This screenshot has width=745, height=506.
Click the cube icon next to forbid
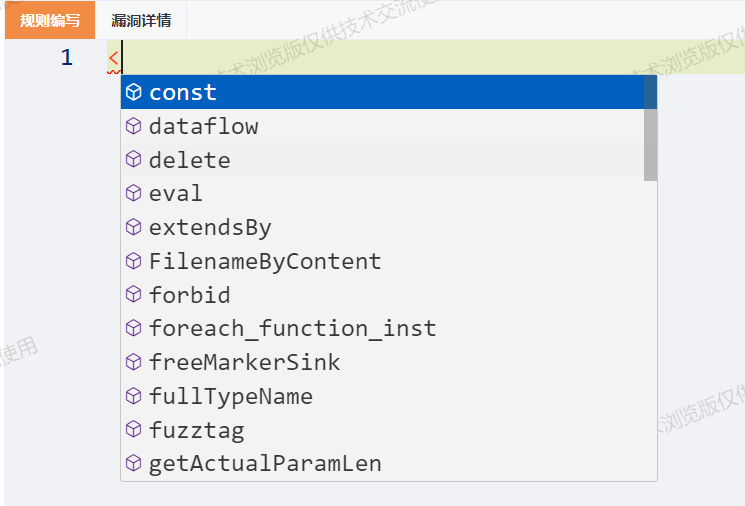click(x=134, y=295)
